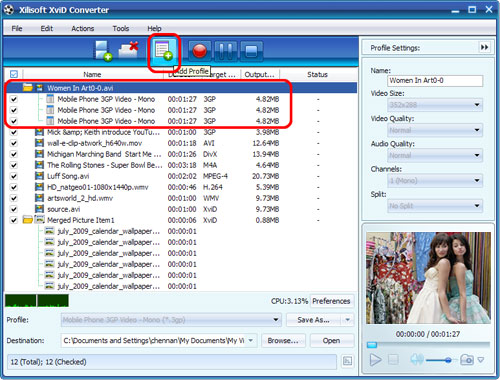
Task: Click the stop button in the preview player
Action: (x=393, y=360)
